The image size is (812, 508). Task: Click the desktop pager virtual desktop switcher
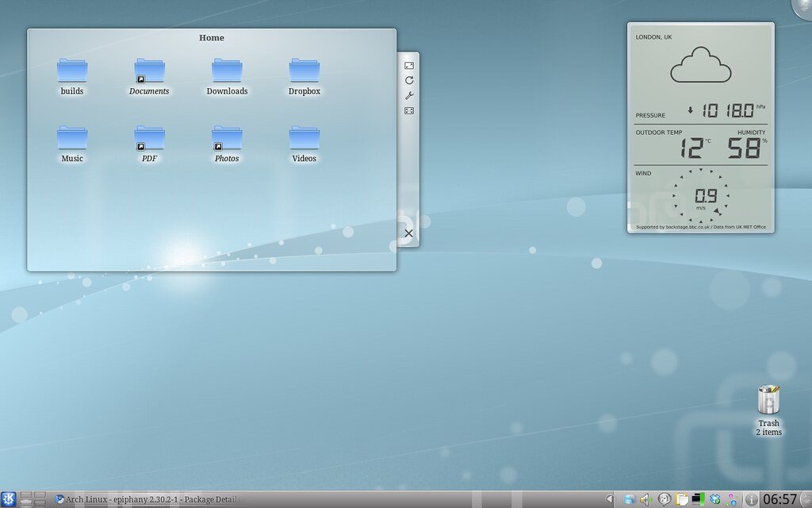point(33,499)
